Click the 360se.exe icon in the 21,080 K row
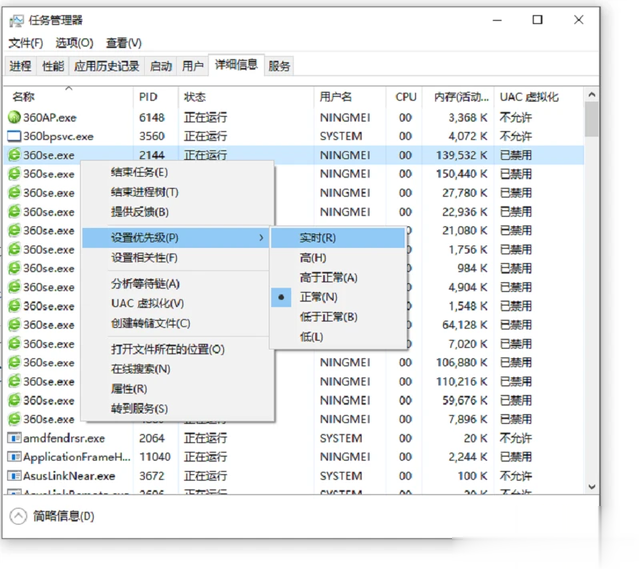Screen dimensions: 640x575 (14, 231)
